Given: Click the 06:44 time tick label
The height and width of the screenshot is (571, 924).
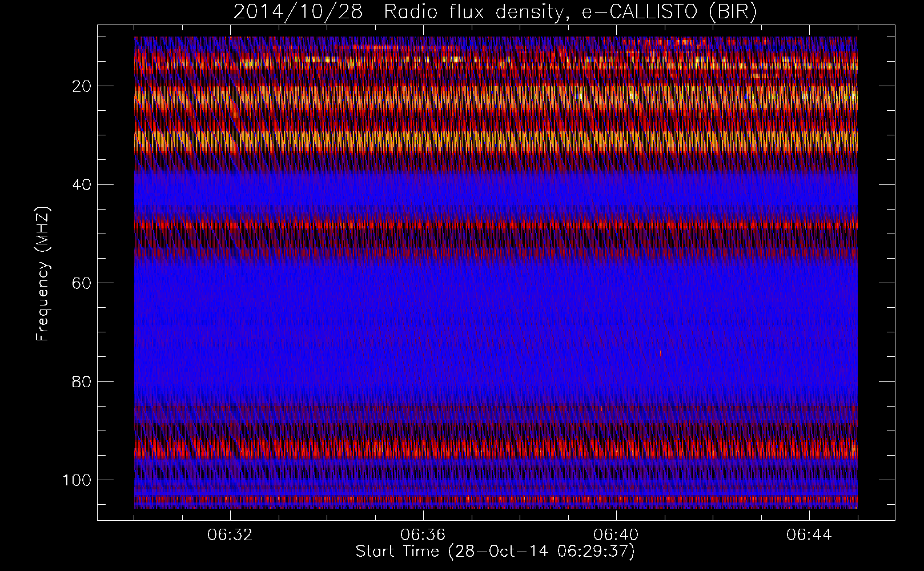Looking at the screenshot, I should click(x=809, y=535).
